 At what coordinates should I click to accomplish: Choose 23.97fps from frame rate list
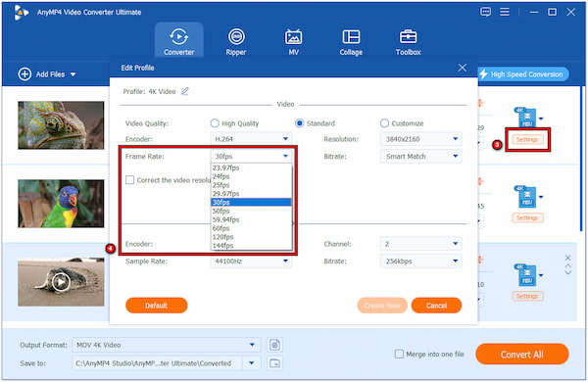251,167
